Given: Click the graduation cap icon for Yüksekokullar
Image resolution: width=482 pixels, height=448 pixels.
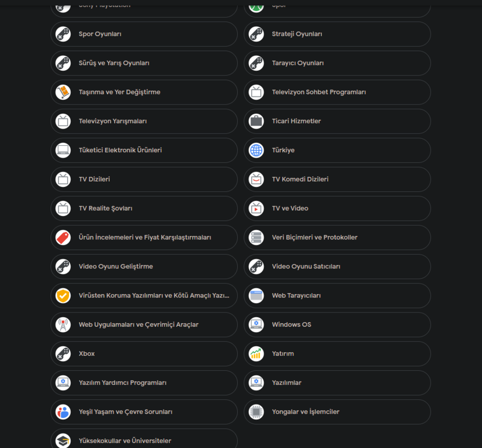Looking at the screenshot, I should (x=63, y=440).
